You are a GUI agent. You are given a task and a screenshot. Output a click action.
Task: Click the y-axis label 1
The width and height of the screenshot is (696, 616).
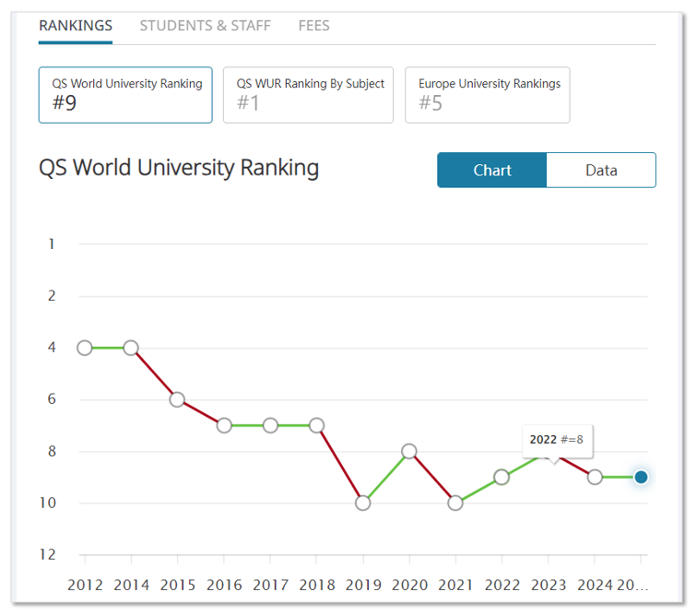(x=52, y=243)
